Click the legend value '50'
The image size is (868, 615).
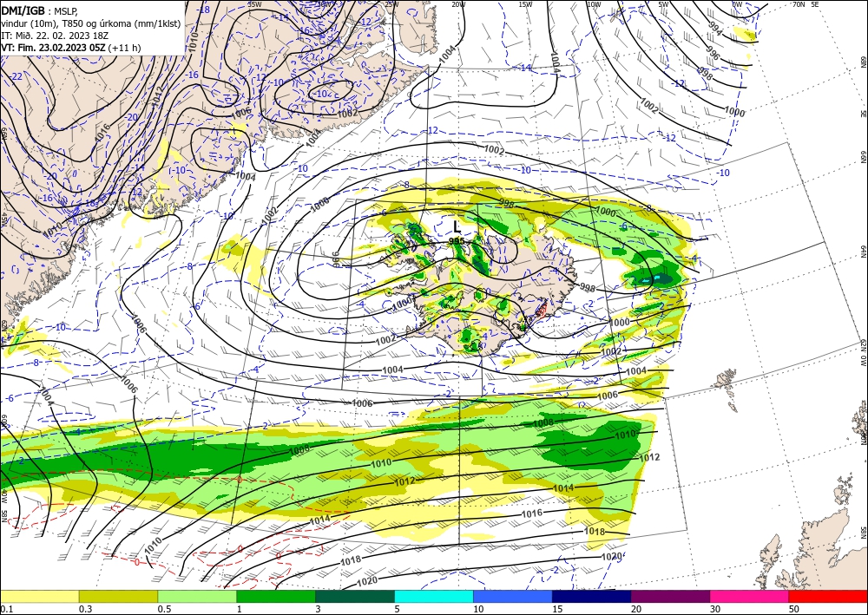point(794,609)
